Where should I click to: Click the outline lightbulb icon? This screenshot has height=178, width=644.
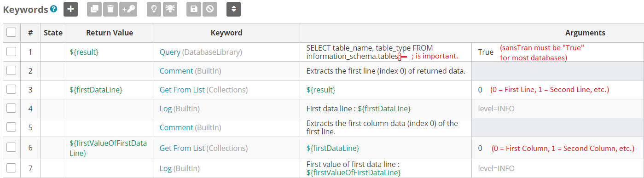pos(154,9)
